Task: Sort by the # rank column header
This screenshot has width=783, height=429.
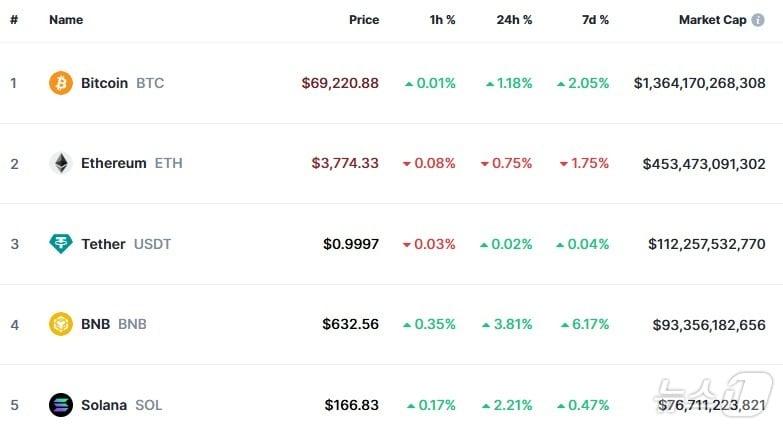Action: click(14, 20)
